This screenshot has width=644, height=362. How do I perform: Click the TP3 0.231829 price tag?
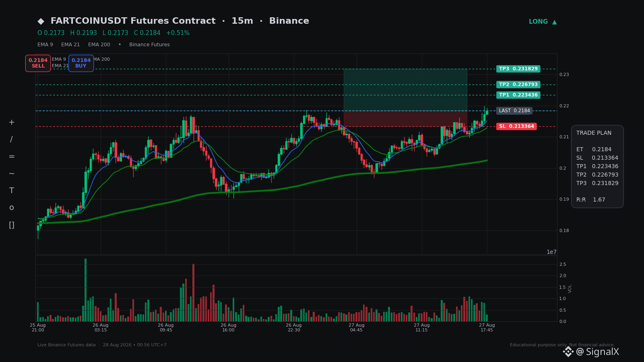pyautogui.click(x=518, y=69)
